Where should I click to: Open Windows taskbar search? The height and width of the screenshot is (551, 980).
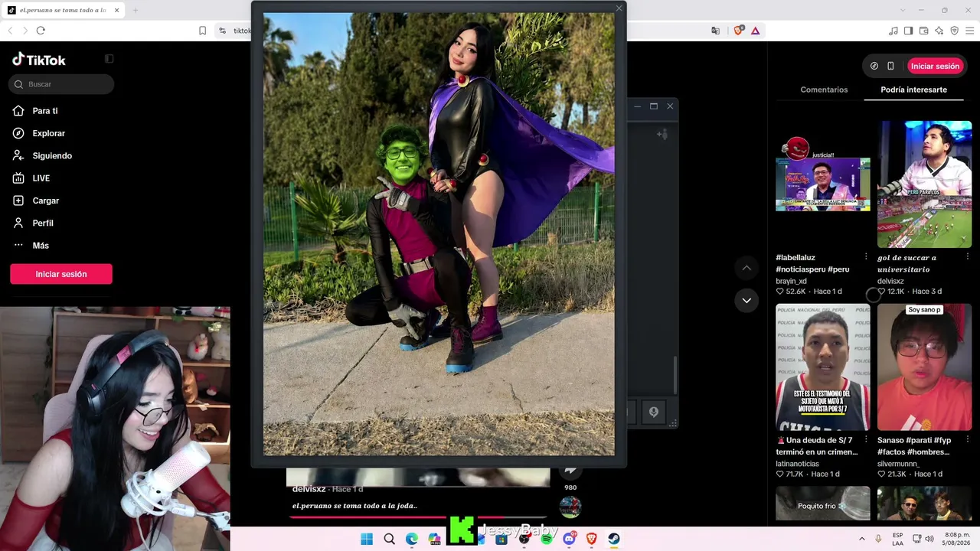389,539
